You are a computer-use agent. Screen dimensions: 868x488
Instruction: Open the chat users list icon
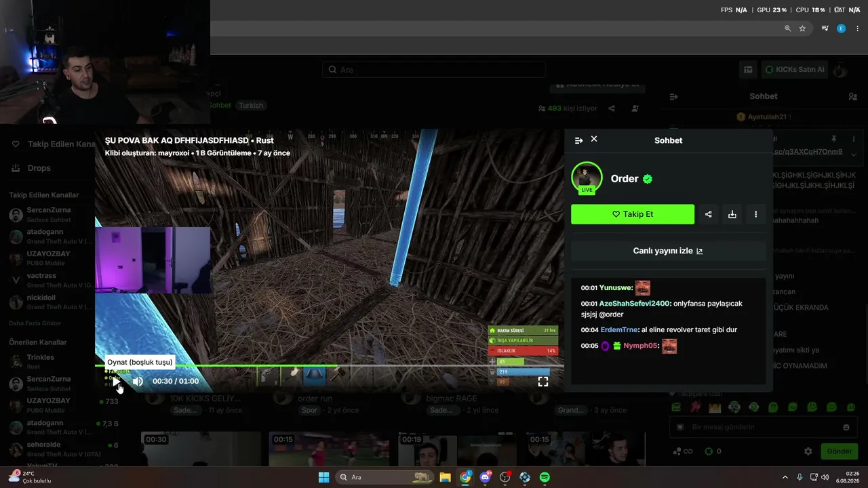pos(853,97)
